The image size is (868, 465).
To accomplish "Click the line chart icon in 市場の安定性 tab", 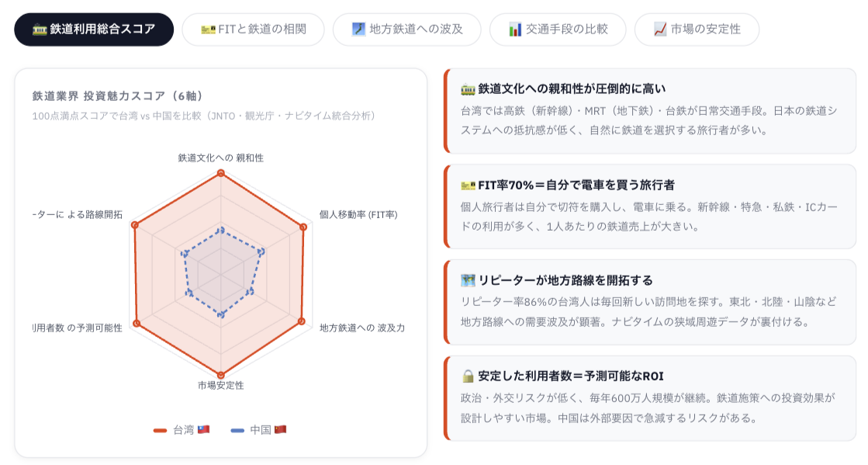I will (x=660, y=29).
